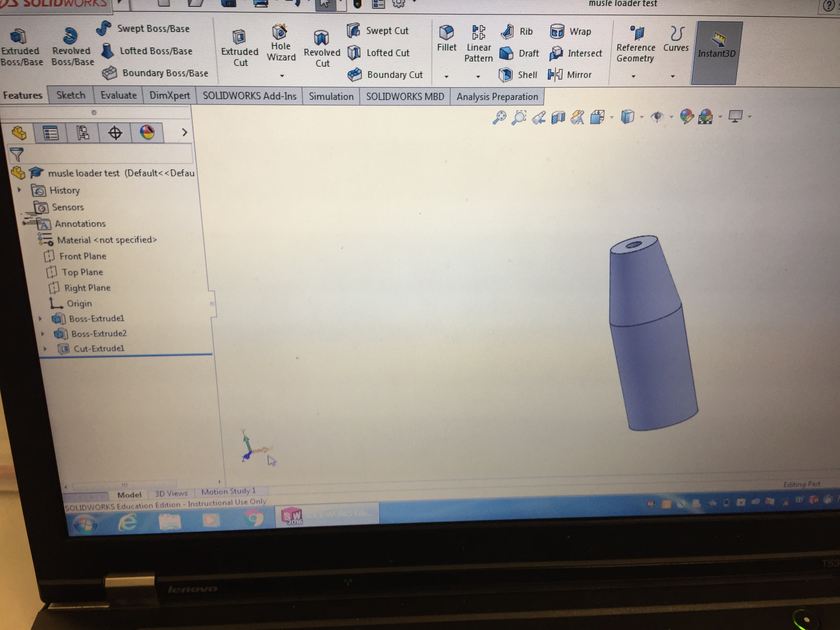Click the Revolved Boss/Base icon
This screenshot has height=630, width=840.
[70, 36]
